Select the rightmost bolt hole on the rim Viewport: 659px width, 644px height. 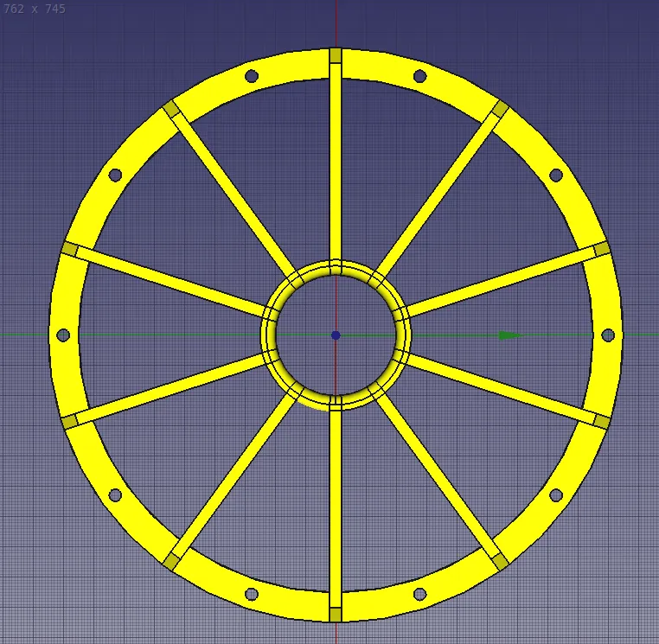click(x=608, y=335)
